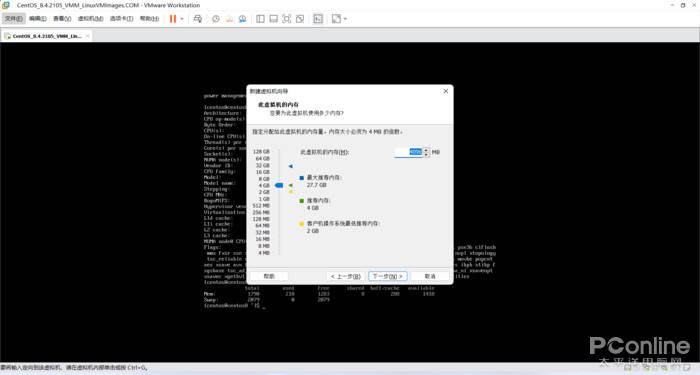Click the 8 GB scale label
Image resolution: width=700 pixels, height=375 pixels.
coord(264,179)
